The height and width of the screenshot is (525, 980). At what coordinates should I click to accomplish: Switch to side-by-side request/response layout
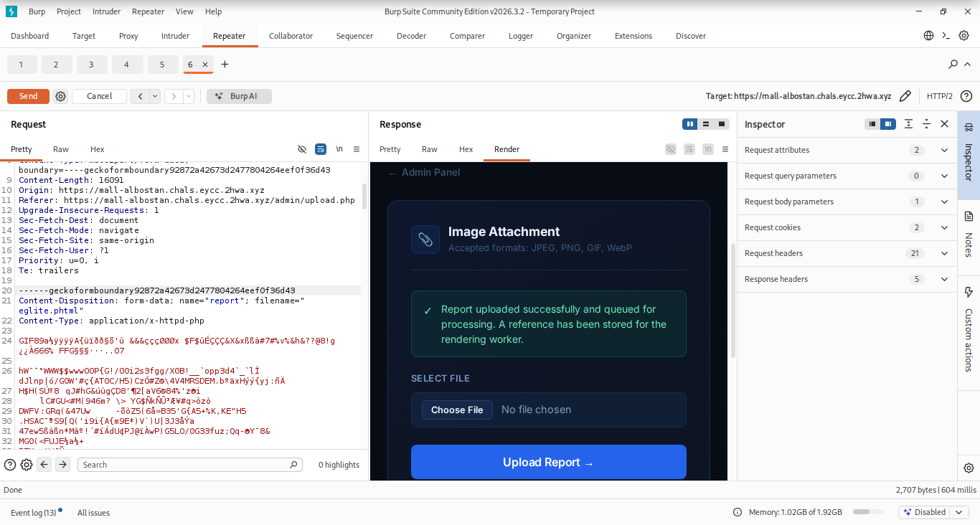point(690,124)
